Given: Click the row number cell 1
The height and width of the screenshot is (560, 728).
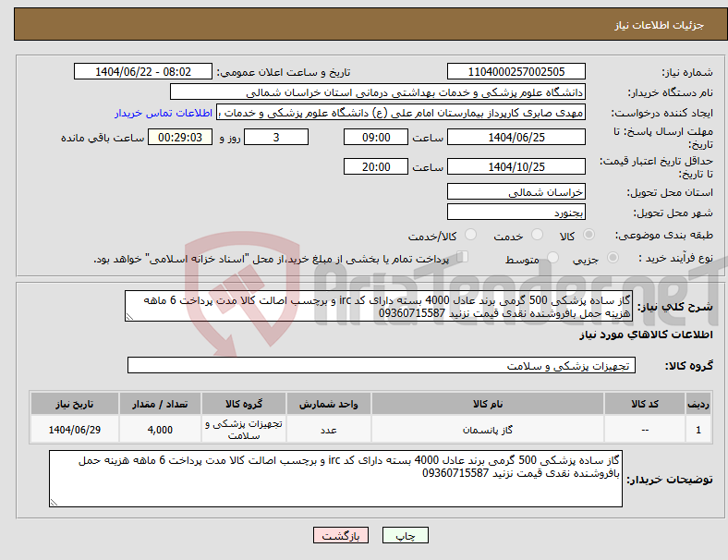Looking at the screenshot, I should pos(698,430).
